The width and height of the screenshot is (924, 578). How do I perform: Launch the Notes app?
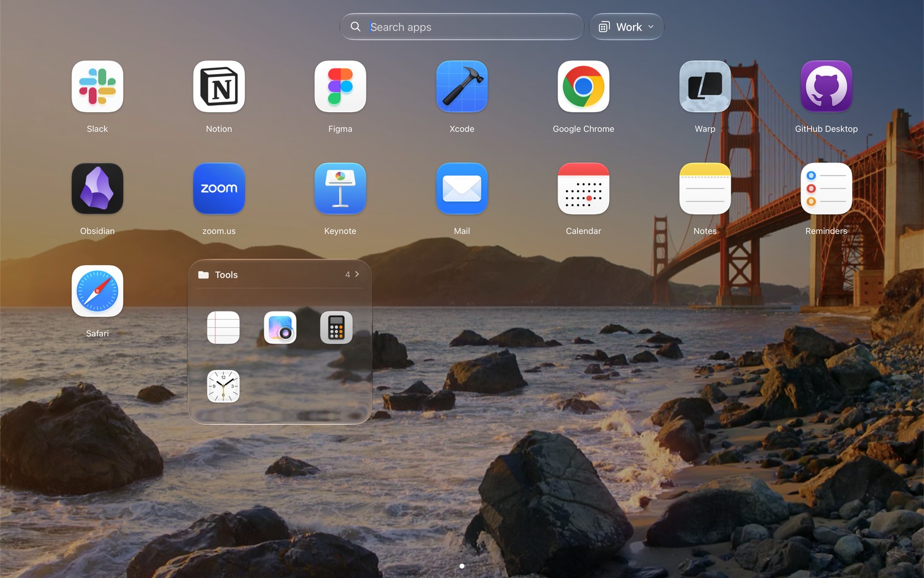click(705, 188)
